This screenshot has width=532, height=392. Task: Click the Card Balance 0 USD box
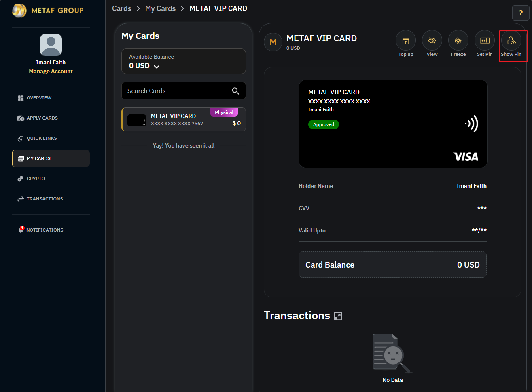click(x=392, y=265)
